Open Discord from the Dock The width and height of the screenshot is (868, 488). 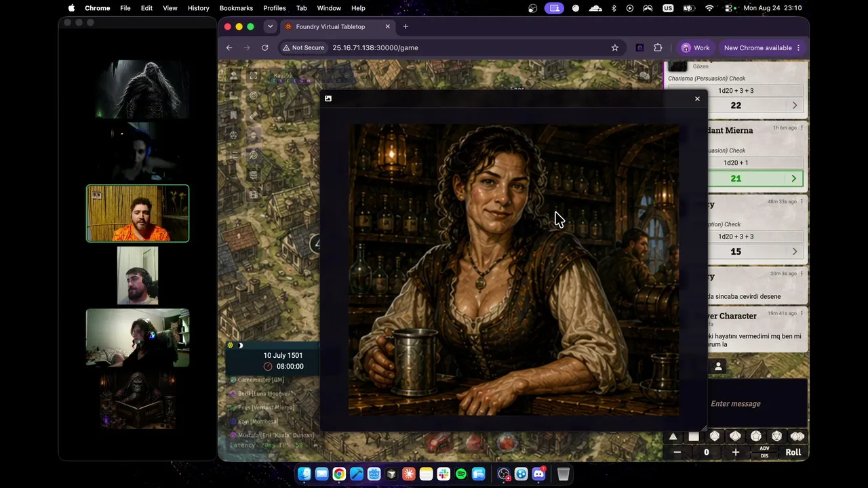[539, 474]
